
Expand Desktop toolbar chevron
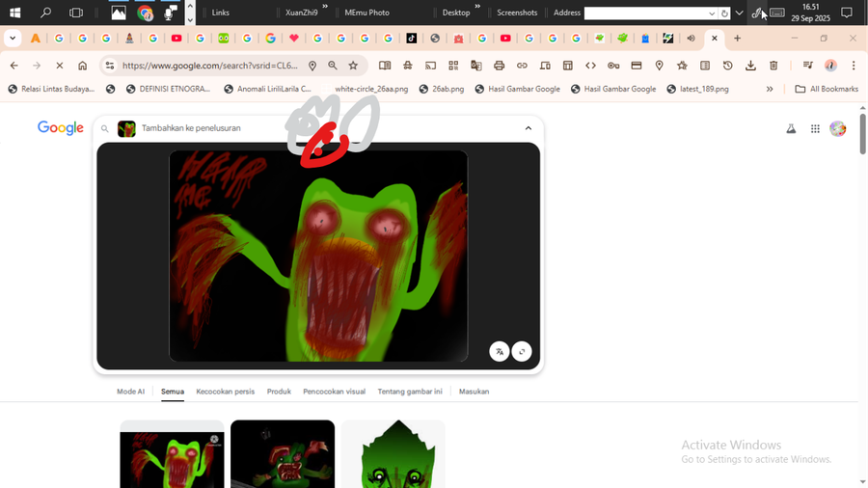(x=477, y=7)
